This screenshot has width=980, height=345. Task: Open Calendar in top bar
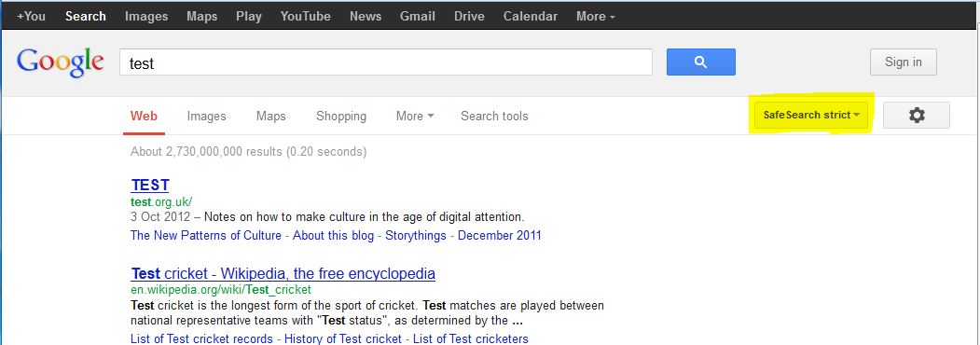[x=531, y=16]
